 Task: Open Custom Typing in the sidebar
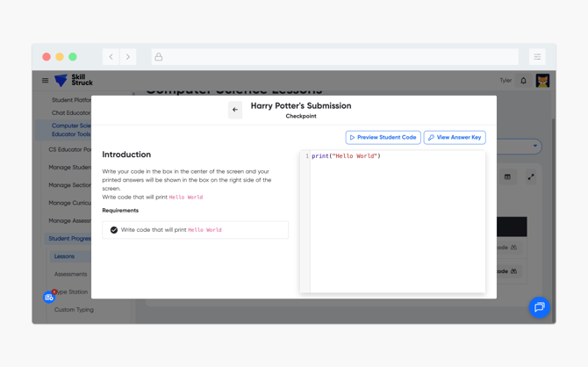(74, 310)
